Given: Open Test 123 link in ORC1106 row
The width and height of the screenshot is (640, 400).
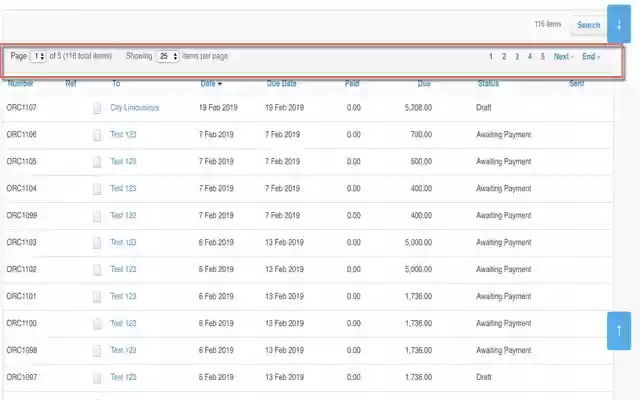Looking at the screenshot, I should [123, 135].
